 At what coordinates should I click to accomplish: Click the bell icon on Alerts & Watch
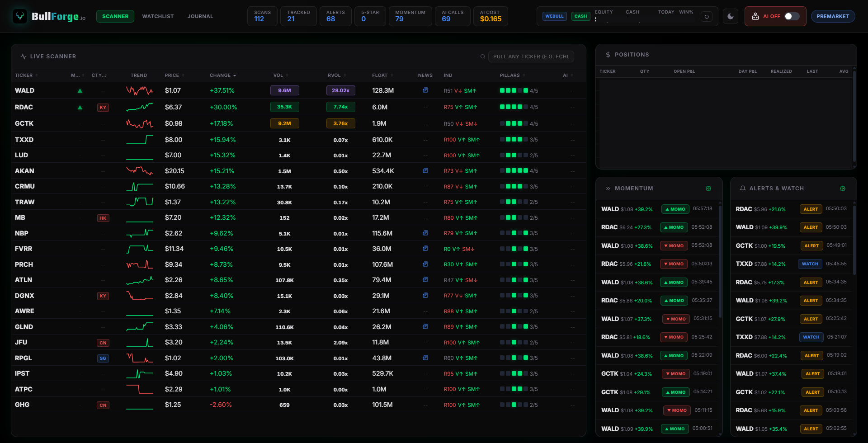pyautogui.click(x=743, y=189)
